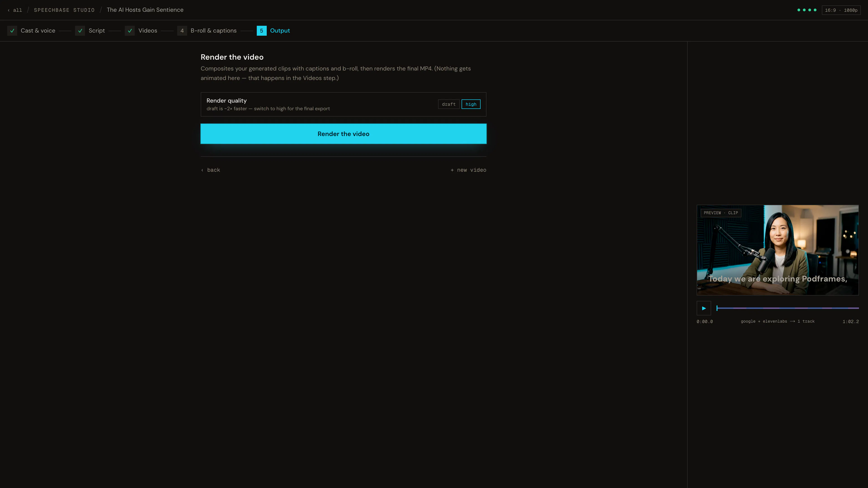Go back to all projects
Viewport: 868px width, 488px height.
point(15,10)
